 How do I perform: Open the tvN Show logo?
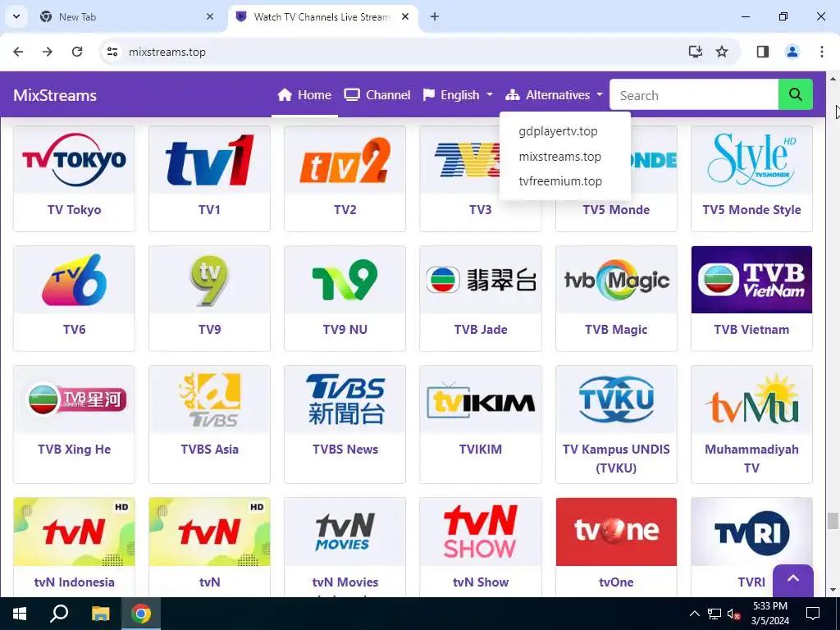coord(481,532)
